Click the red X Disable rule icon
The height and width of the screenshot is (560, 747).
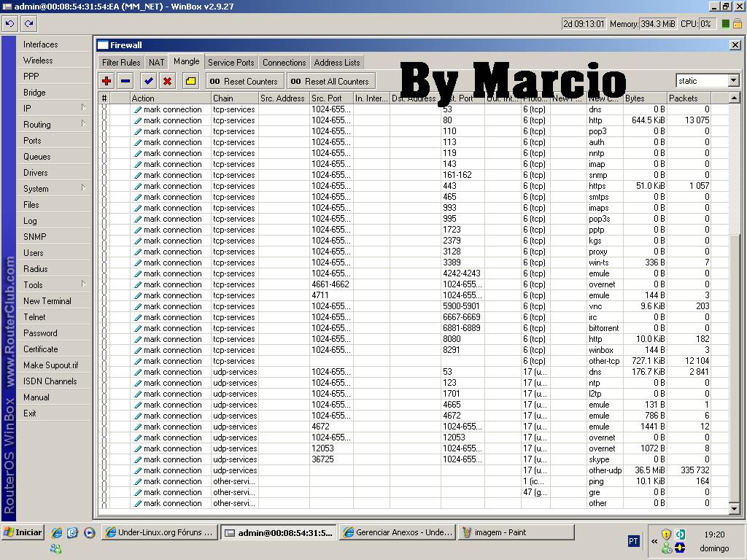167,81
